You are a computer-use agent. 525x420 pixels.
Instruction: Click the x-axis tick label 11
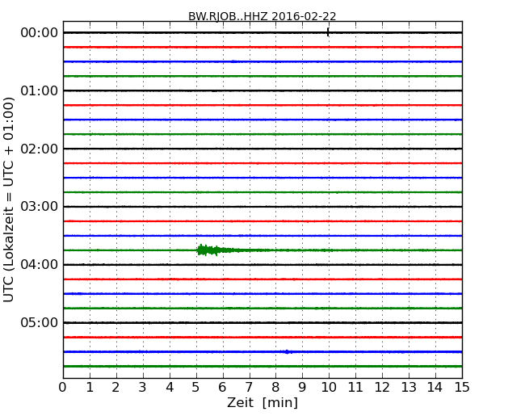click(355, 387)
